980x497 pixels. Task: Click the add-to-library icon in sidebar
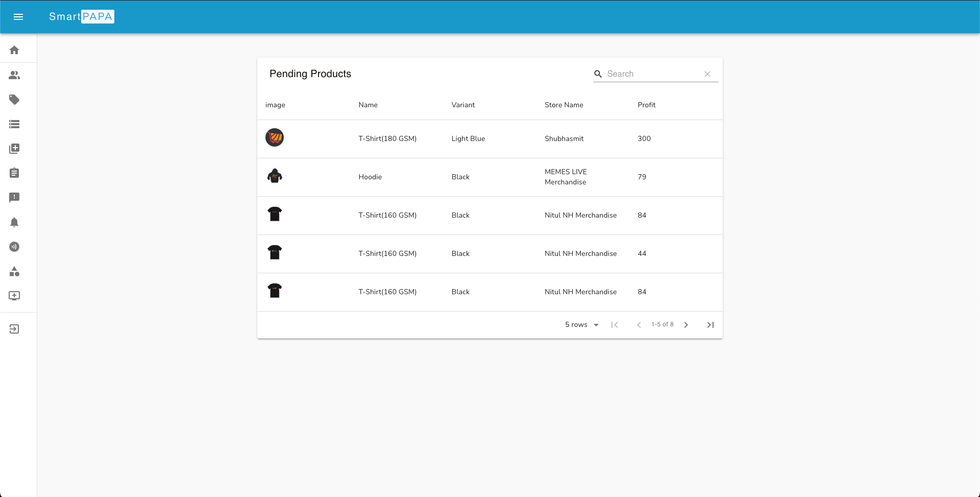pos(14,149)
